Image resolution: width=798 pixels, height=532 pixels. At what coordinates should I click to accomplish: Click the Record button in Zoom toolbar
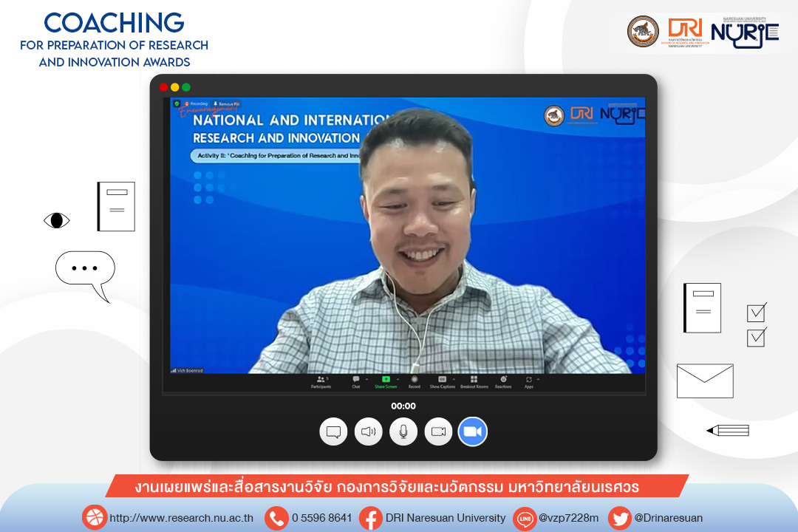click(x=415, y=382)
